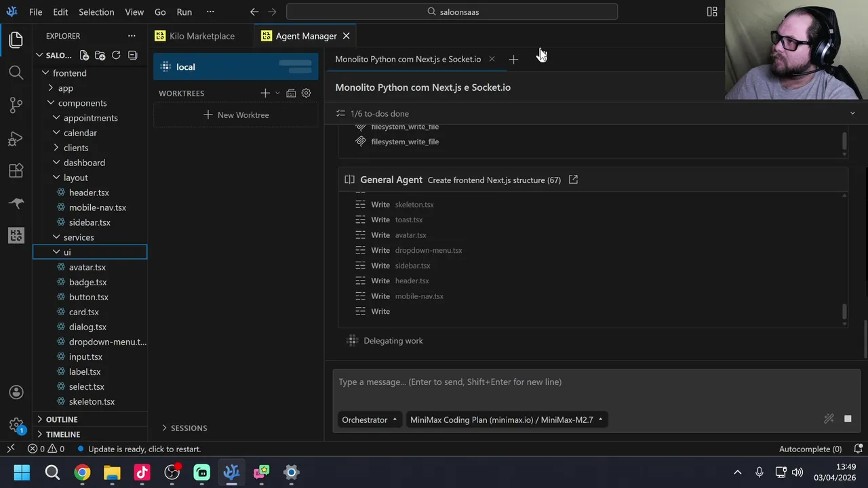Click the errors and warnings status indicator
This screenshot has height=488, width=868.
tap(46, 449)
